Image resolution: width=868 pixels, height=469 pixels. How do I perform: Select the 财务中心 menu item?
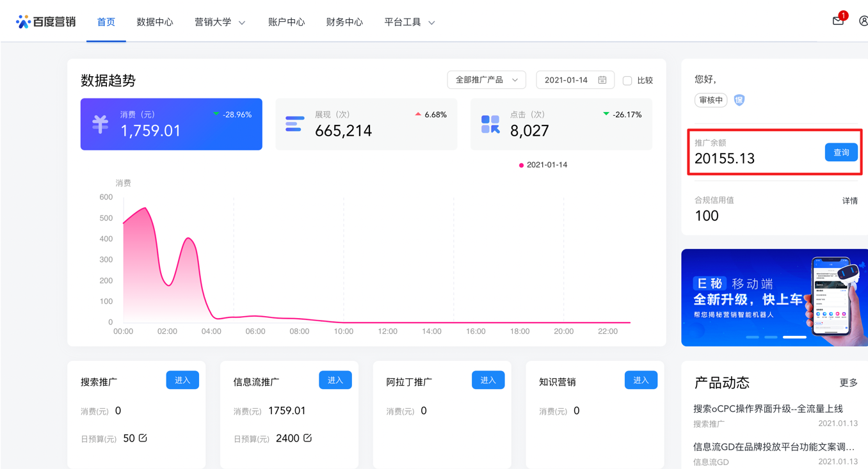[344, 21]
